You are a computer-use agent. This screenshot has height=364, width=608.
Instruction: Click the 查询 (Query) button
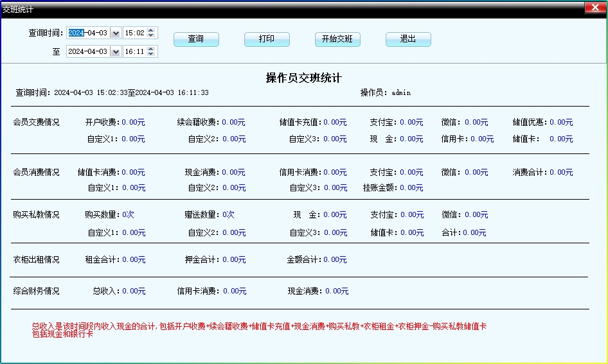(196, 39)
